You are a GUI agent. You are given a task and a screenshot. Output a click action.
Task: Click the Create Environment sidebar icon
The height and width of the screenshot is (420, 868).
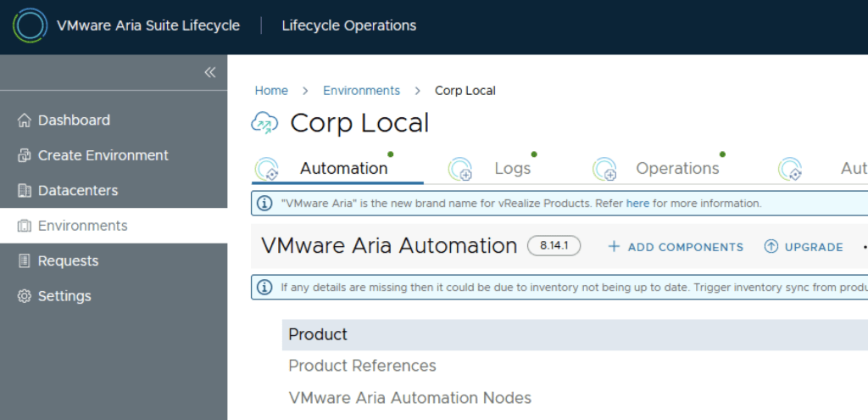(25, 155)
